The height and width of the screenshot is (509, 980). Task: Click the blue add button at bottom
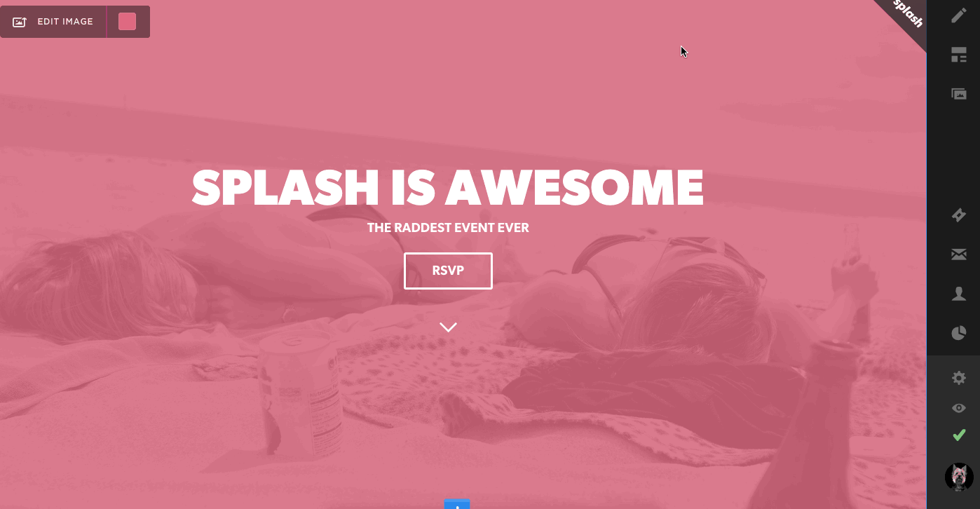click(457, 504)
